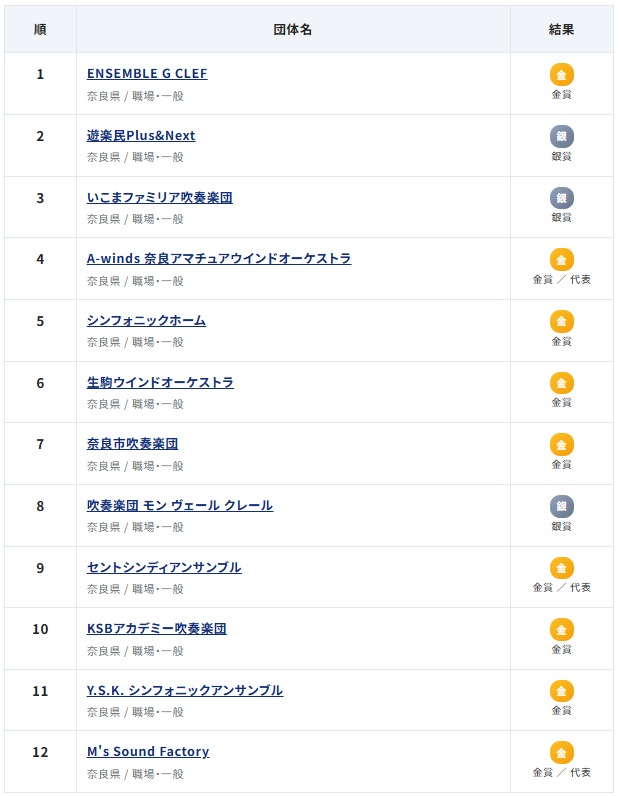Click silver medal icon for 遊楽民Plus&Next

[562, 136]
